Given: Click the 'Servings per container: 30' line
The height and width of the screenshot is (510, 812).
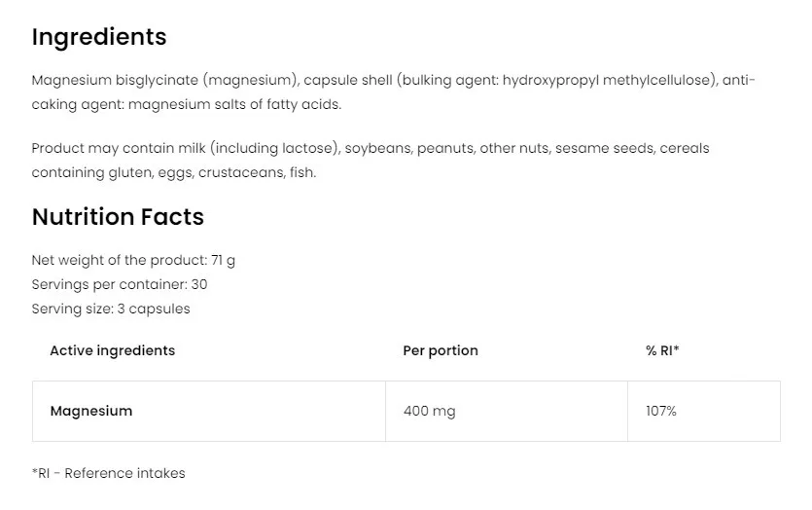Looking at the screenshot, I should click(119, 285).
